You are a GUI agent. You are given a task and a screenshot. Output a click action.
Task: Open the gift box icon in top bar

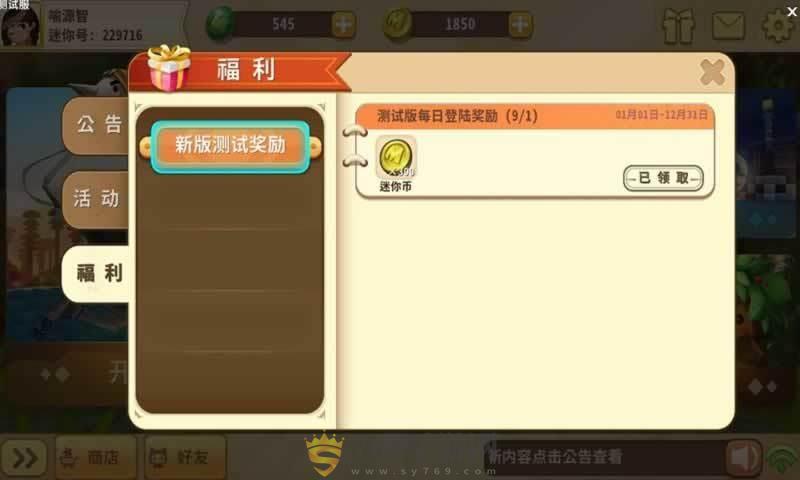click(x=679, y=26)
